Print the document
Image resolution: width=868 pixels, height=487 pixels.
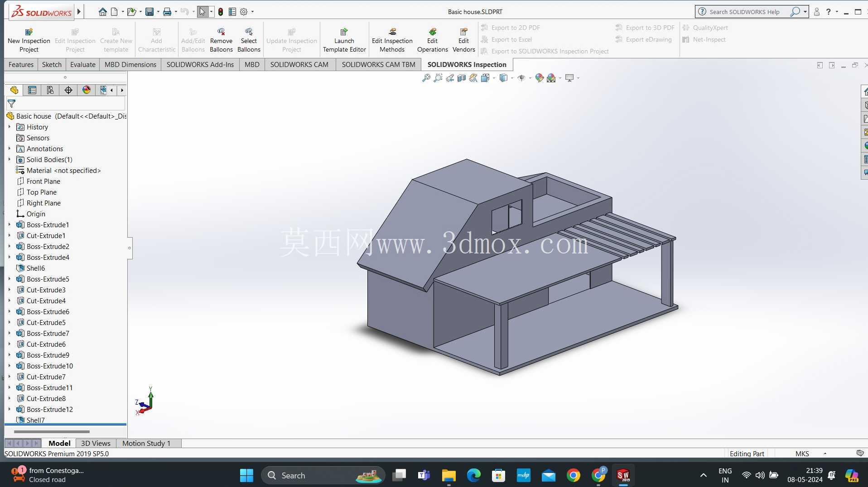coord(167,12)
